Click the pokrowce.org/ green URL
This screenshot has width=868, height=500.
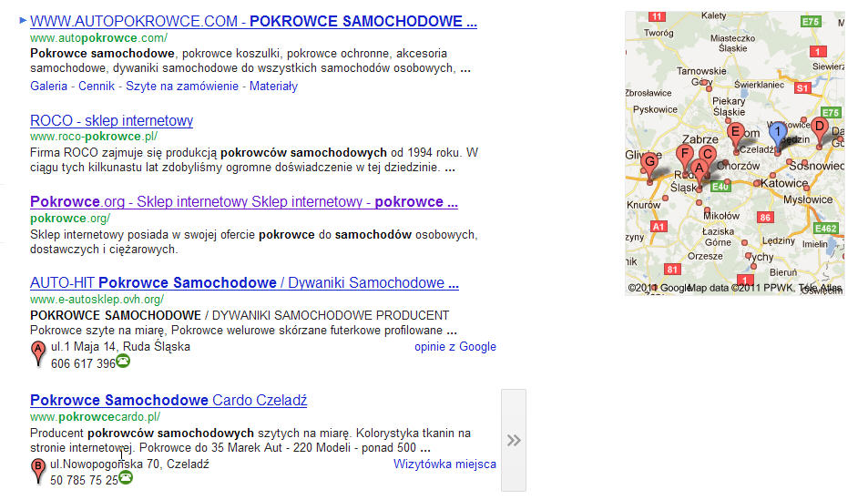tap(70, 219)
